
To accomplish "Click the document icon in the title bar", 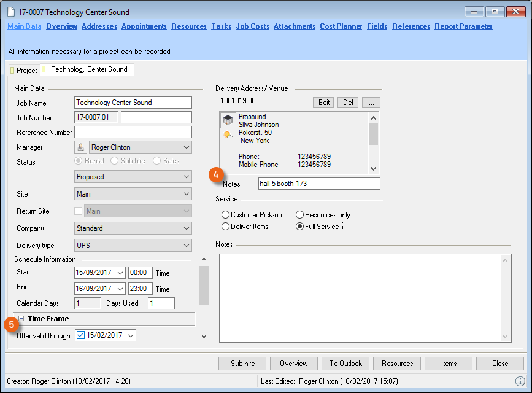I will tap(11, 12).
